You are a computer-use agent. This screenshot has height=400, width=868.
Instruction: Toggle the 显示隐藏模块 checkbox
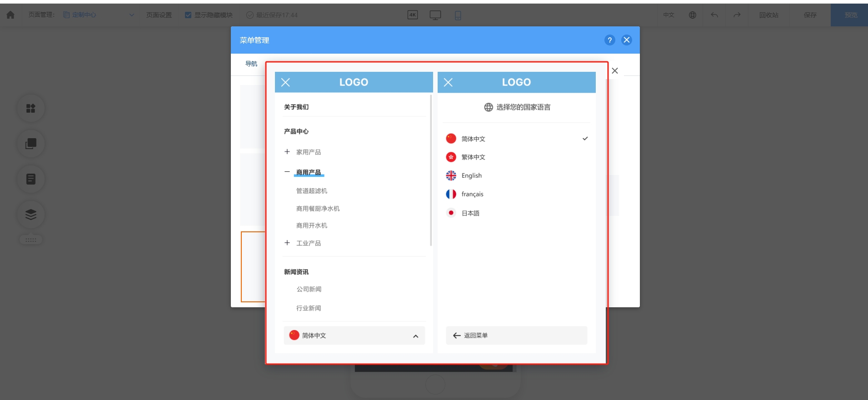click(x=188, y=15)
